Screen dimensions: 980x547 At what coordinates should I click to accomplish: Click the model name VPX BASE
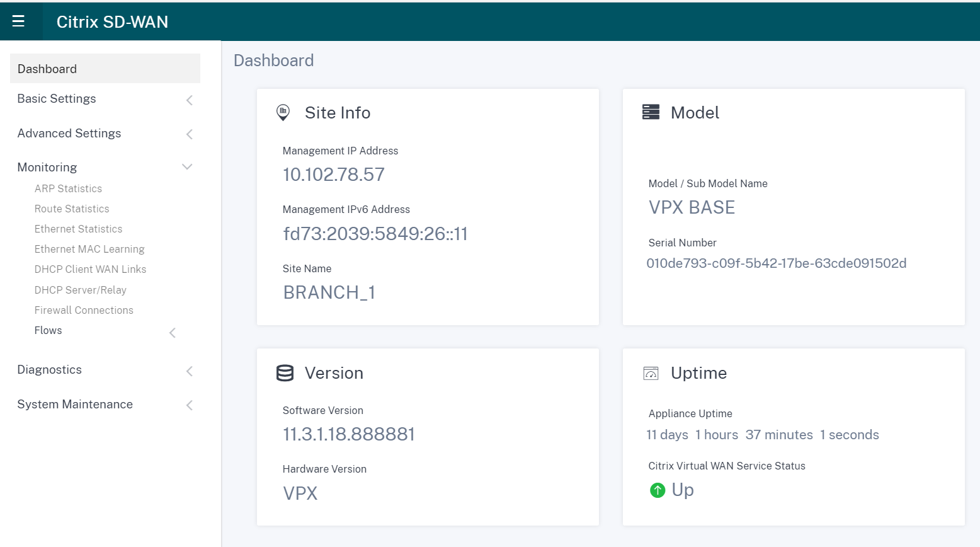(x=692, y=207)
